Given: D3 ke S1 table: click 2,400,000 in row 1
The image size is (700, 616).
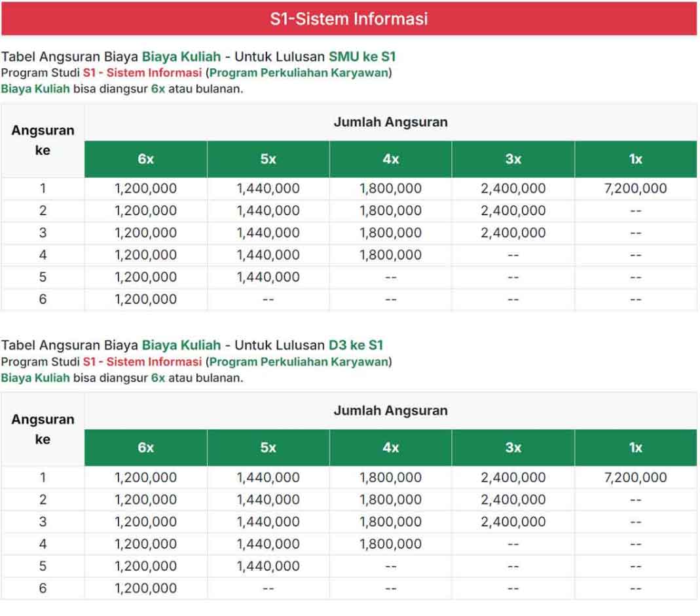Looking at the screenshot, I should pyautogui.click(x=513, y=478).
